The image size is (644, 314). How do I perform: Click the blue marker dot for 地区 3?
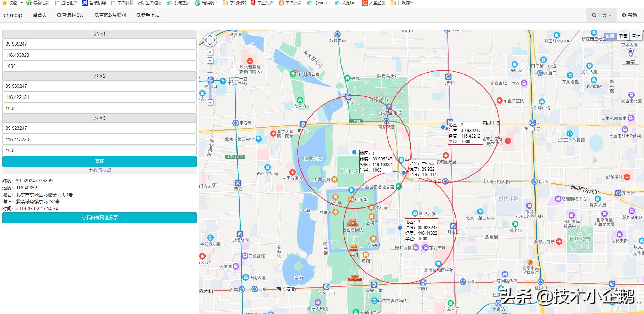pyautogui.click(x=400, y=228)
